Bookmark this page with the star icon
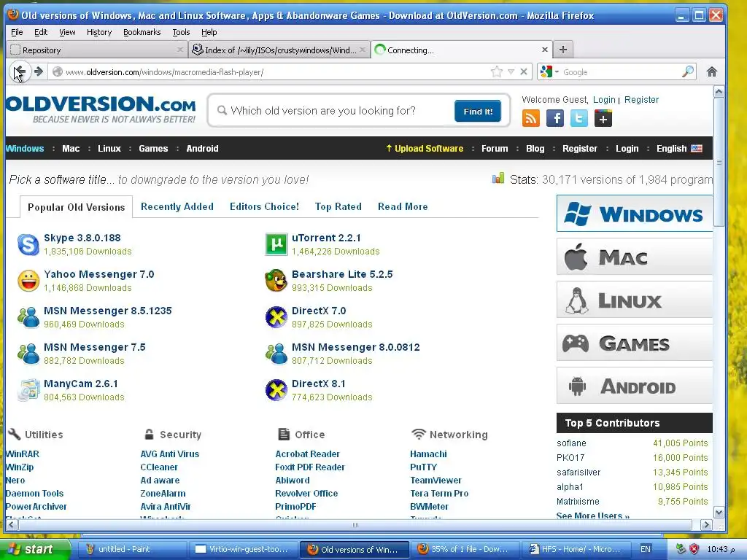747x560 pixels. point(496,72)
